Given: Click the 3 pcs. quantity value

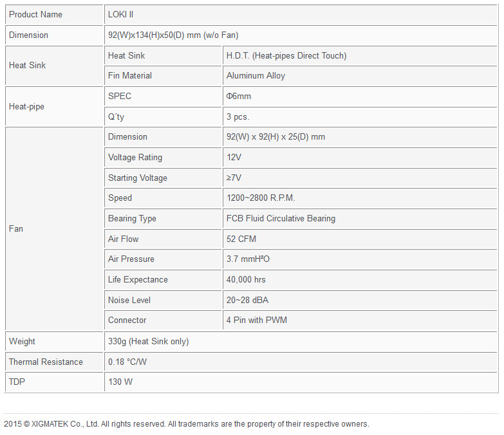Looking at the screenshot, I should (238, 116).
